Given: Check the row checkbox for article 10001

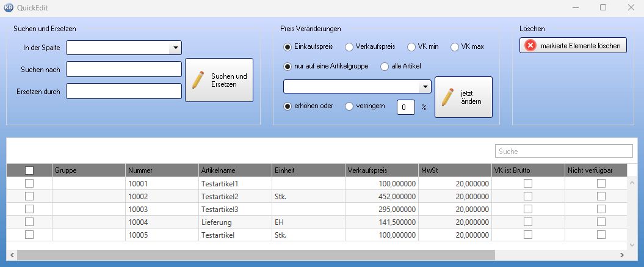Looking at the screenshot, I should point(29,183).
